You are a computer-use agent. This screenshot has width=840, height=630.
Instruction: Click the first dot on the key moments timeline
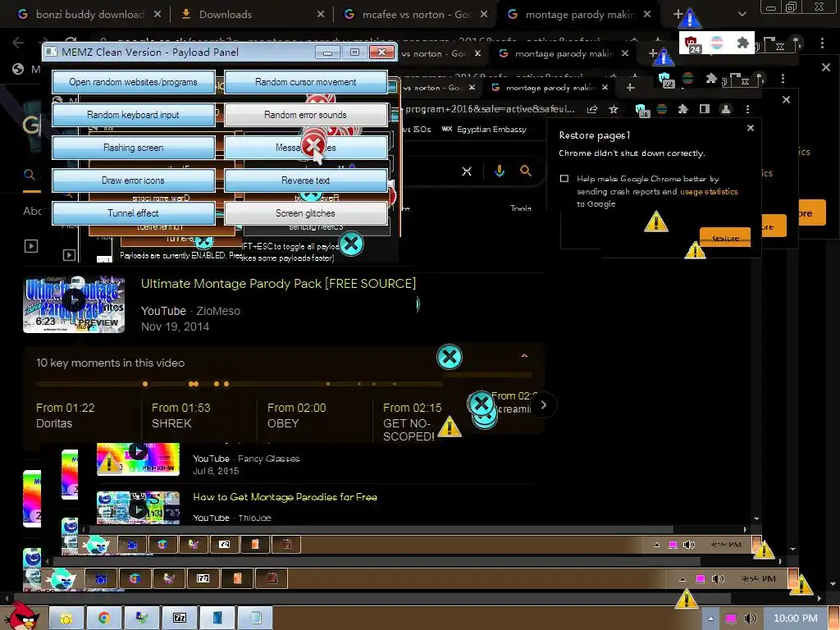point(145,384)
